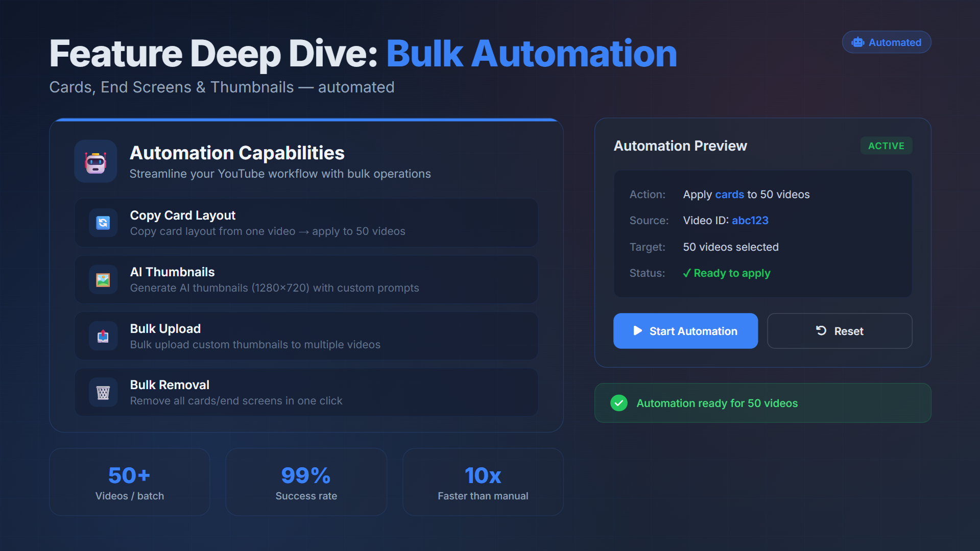Click 'Bulk upload custom thumbnails to multiple videos'
The height and width of the screenshot is (551, 980).
click(x=255, y=345)
